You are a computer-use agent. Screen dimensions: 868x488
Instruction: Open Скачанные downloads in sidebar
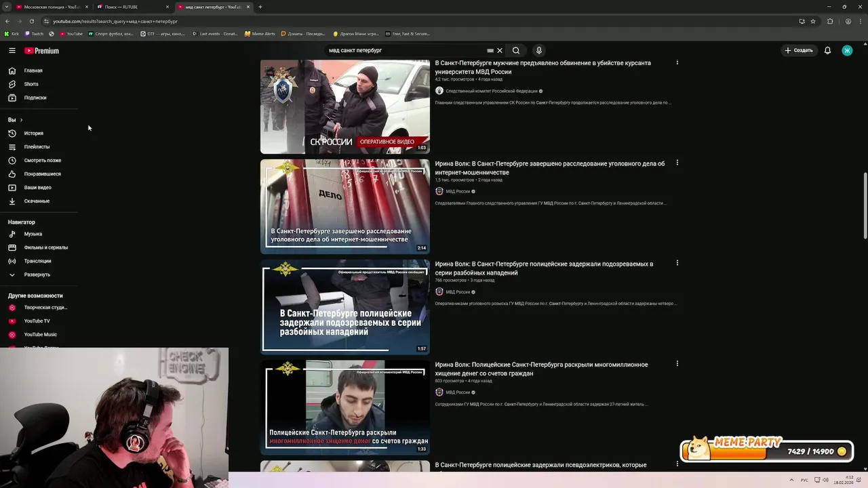pos(37,201)
